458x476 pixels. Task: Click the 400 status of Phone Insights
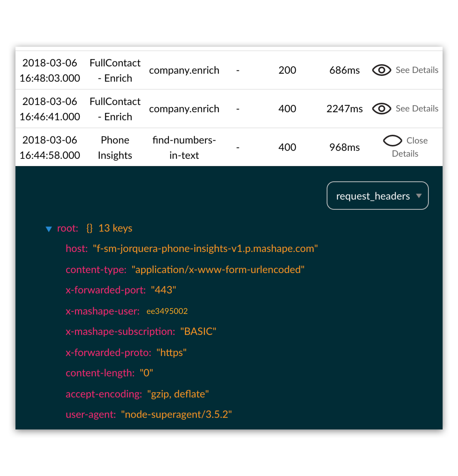287,147
